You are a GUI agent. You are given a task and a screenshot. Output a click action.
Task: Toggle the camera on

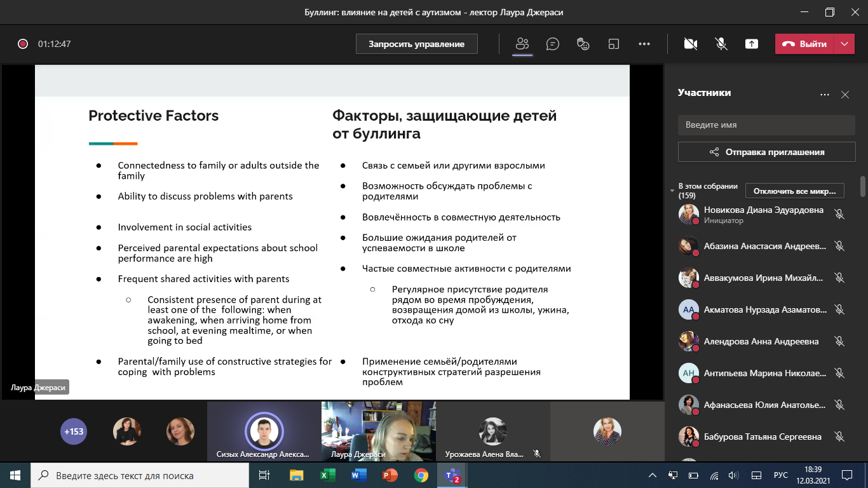[690, 44]
